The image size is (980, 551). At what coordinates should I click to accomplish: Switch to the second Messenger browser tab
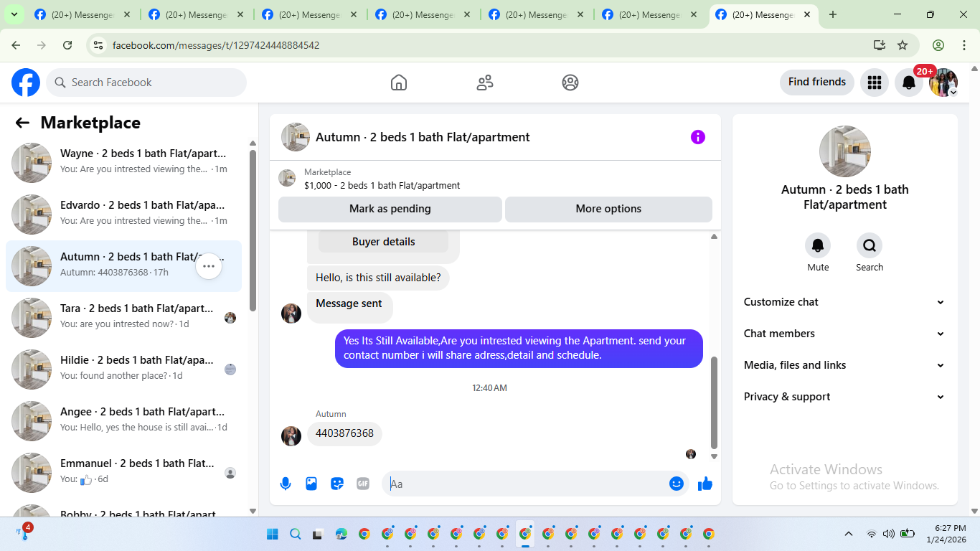click(x=196, y=14)
